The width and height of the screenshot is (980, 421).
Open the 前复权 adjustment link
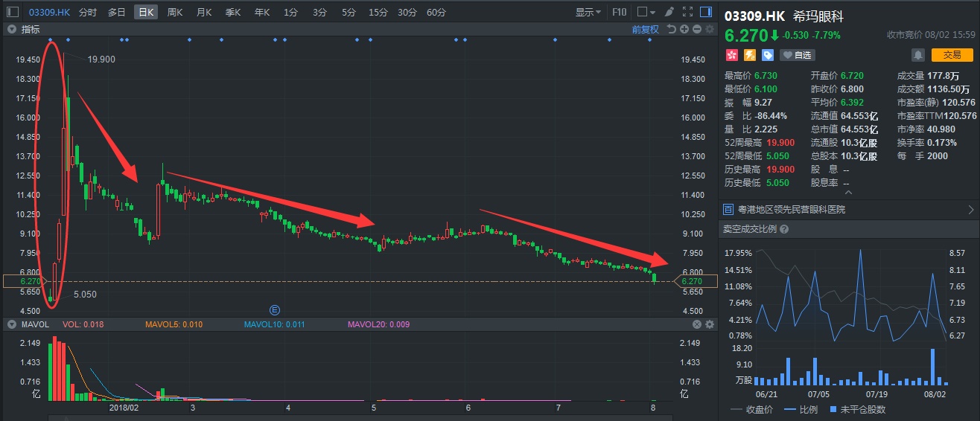click(645, 29)
